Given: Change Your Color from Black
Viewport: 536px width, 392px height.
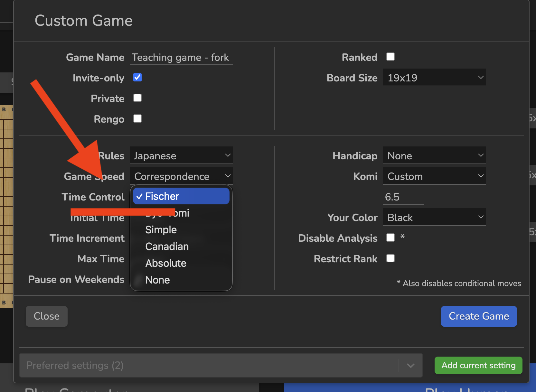Looking at the screenshot, I should tap(434, 218).
